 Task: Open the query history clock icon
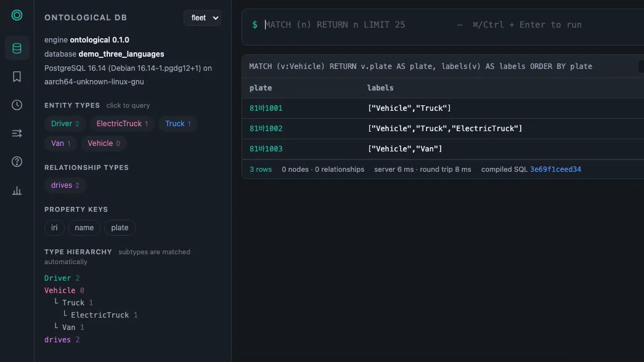[17, 105]
